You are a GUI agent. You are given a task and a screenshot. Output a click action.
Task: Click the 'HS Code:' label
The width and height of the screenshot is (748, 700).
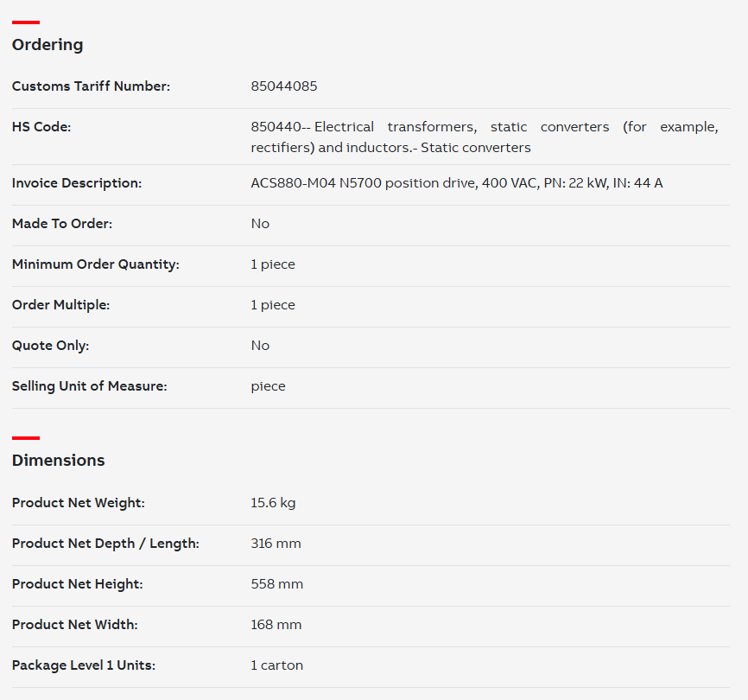point(41,126)
